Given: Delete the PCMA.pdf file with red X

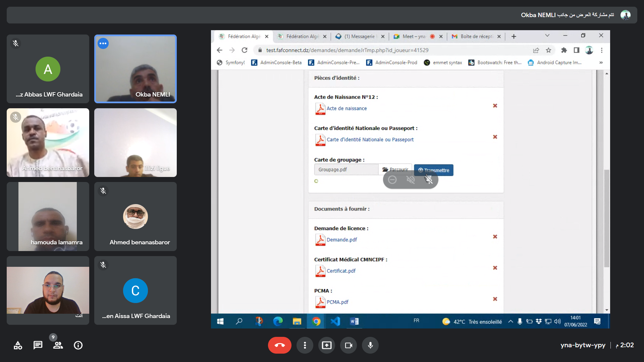Looking at the screenshot, I should (x=495, y=299).
